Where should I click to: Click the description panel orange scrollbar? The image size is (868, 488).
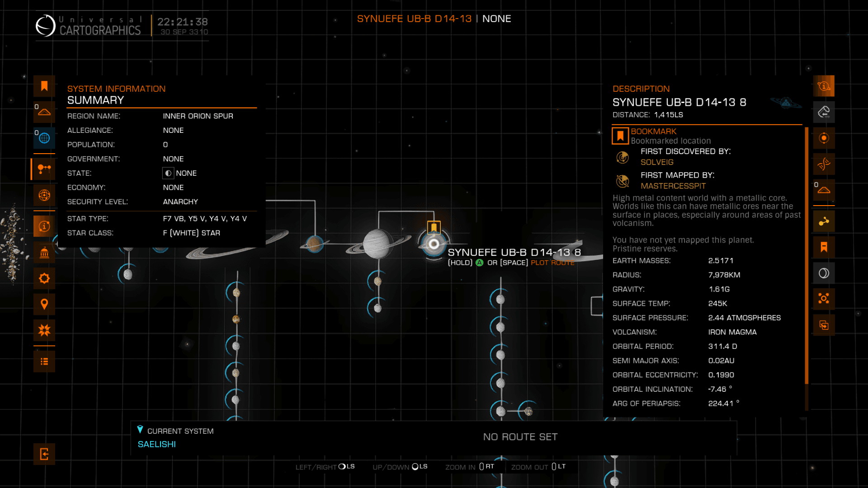pyautogui.click(x=807, y=255)
